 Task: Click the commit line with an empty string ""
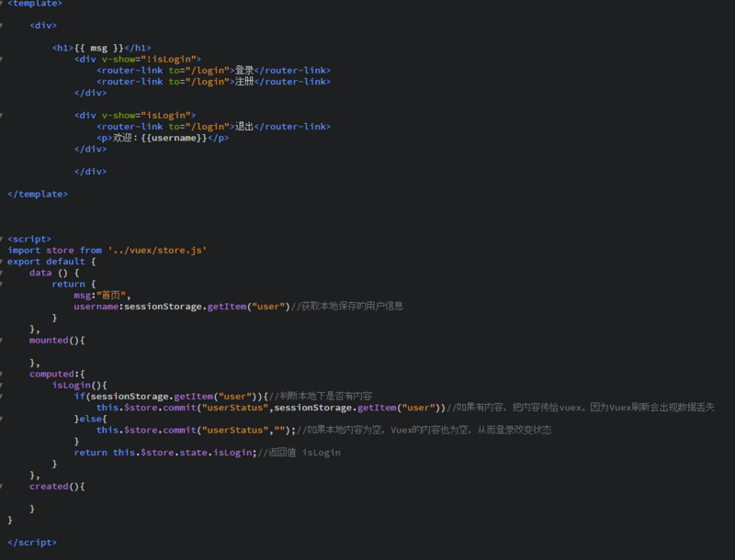pos(196,430)
